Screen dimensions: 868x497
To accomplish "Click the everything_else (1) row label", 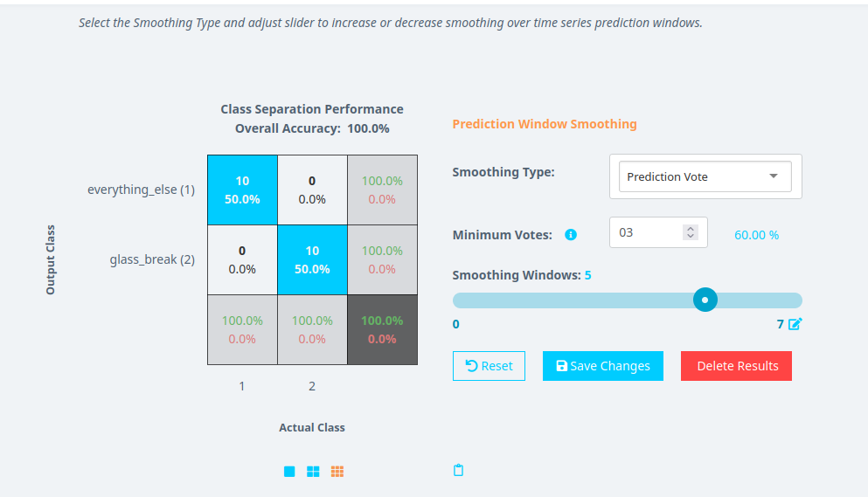I will tap(141, 190).
